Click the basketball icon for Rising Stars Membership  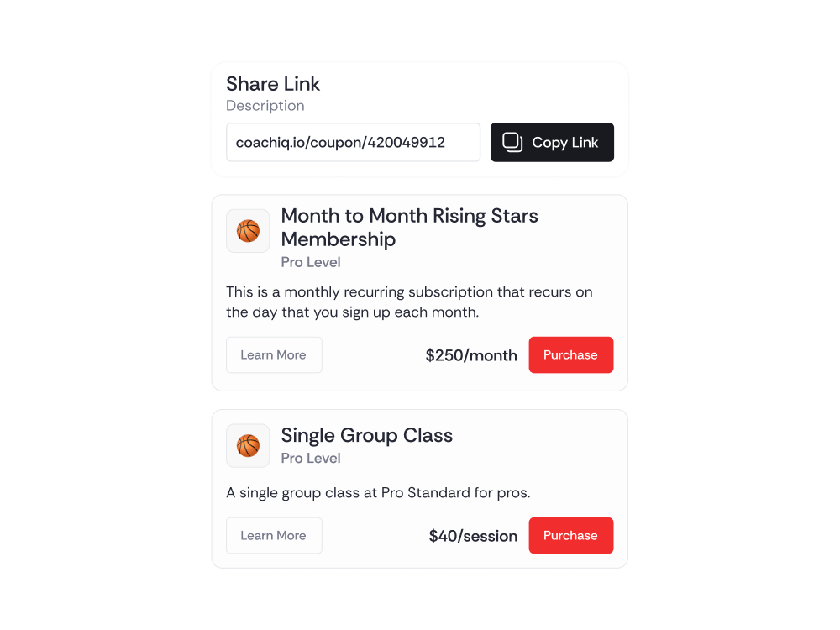point(248,231)
